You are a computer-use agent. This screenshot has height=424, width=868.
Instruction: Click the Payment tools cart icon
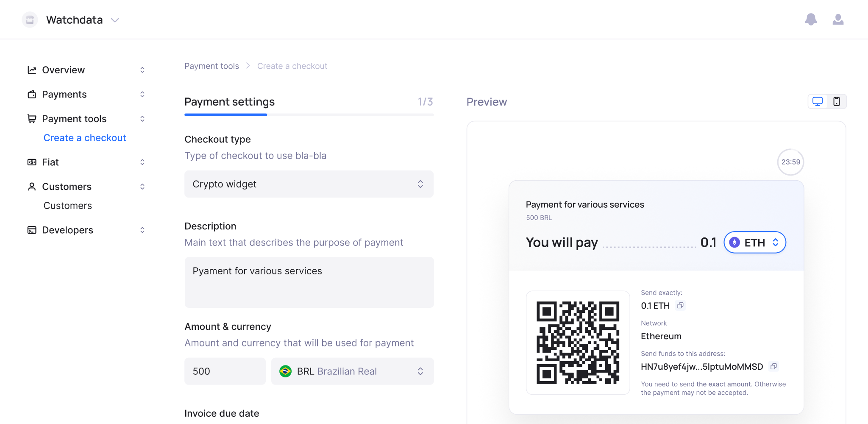[x=32, y=119]
